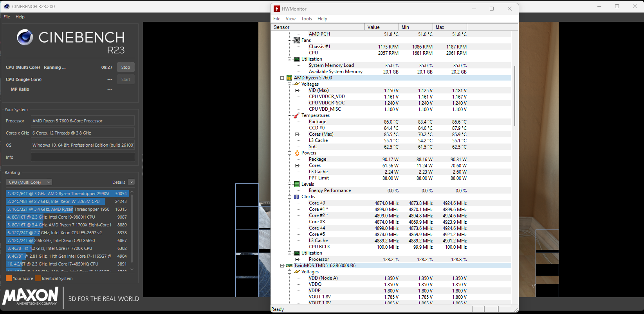Image resolution: width=644 pixels, height=314 pixels.
Task: Select the System Memory Load row
Action: pyautogui.click(x=391, y=65)
